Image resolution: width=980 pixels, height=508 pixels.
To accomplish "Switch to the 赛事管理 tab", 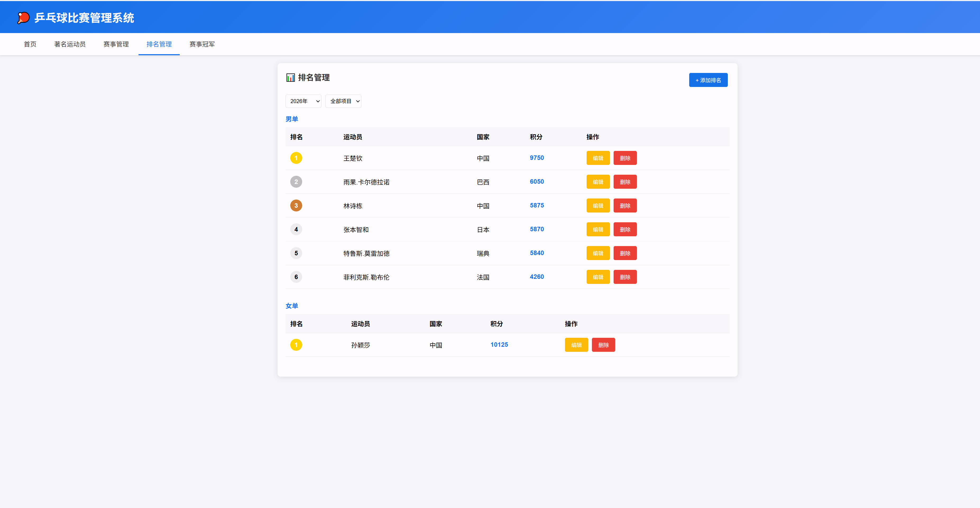I will [x=116, y=44].
